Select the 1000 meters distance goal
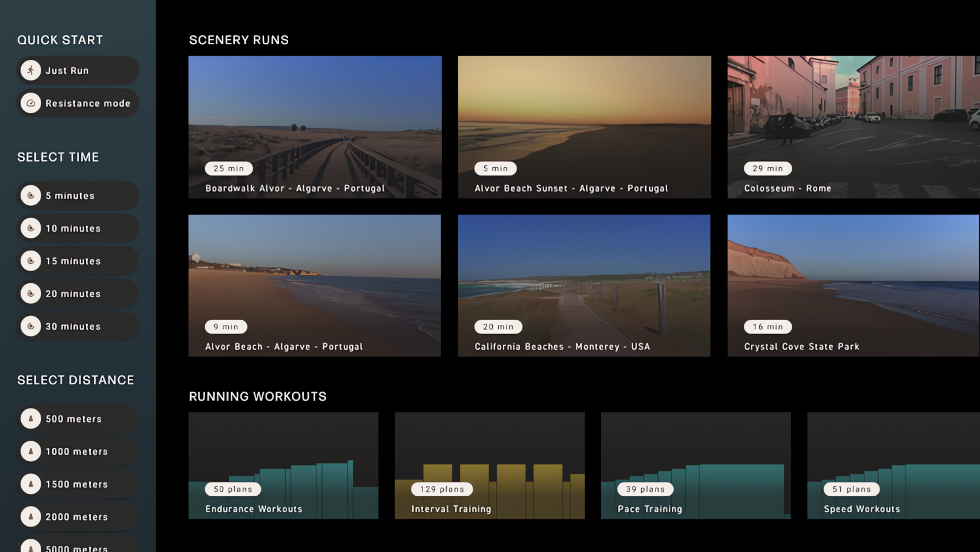Viewport: 980px width, 552px height. (77, 452)
